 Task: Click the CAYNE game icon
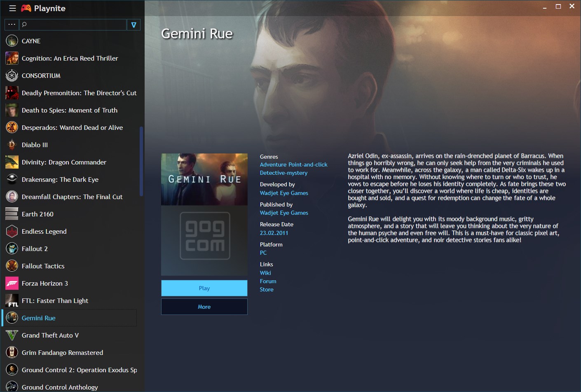[x=12, y=41]
